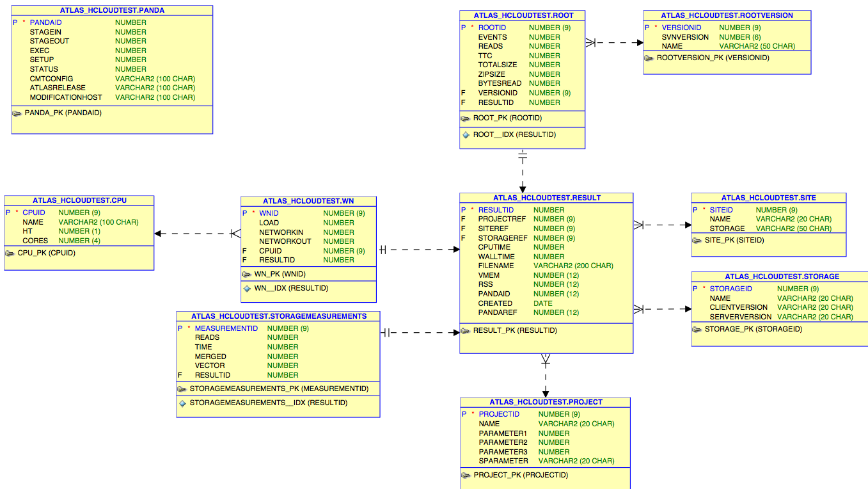Click the diamond icon beside STORAGEMEASUREMENTS__IDX
Screen dimensions: 868x489
tap(182, 403)
